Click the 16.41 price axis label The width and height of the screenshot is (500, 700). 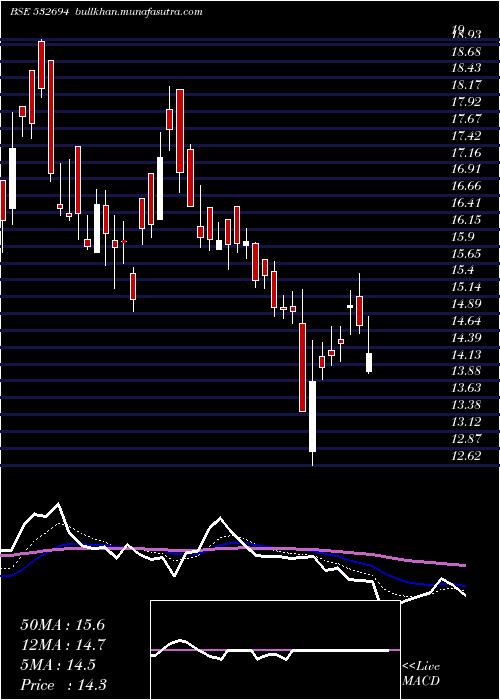tap(466, 204)
